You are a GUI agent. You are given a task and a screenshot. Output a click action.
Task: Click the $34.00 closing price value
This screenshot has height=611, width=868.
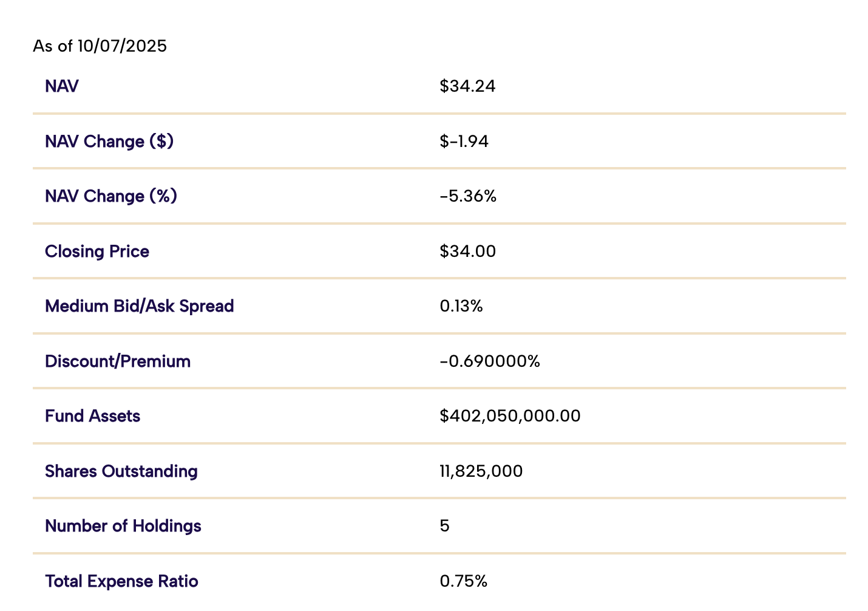click(467, 251)
